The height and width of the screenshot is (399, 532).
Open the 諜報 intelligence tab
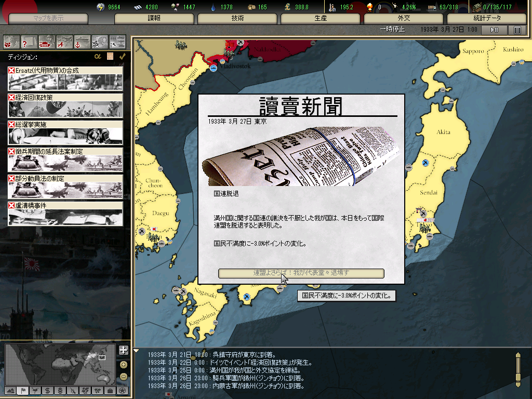tap(154, 18)
